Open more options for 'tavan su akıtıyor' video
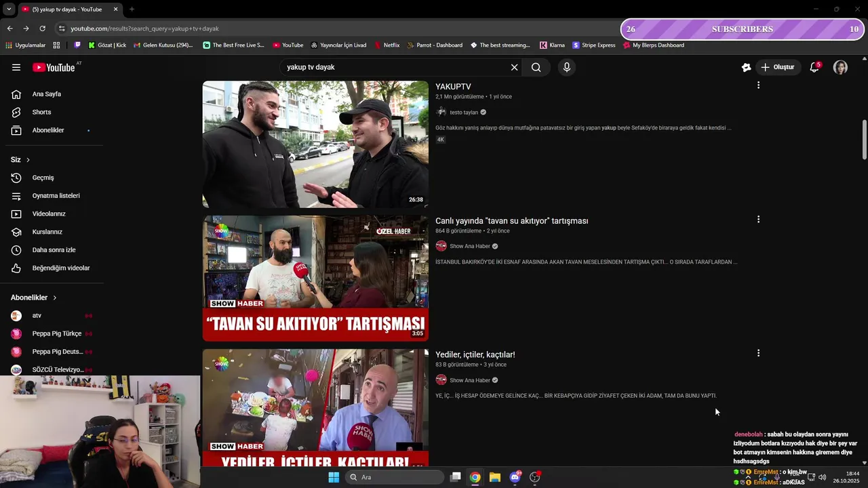The height and width of the screenshot is (488, 868). [x=758, y=220]
